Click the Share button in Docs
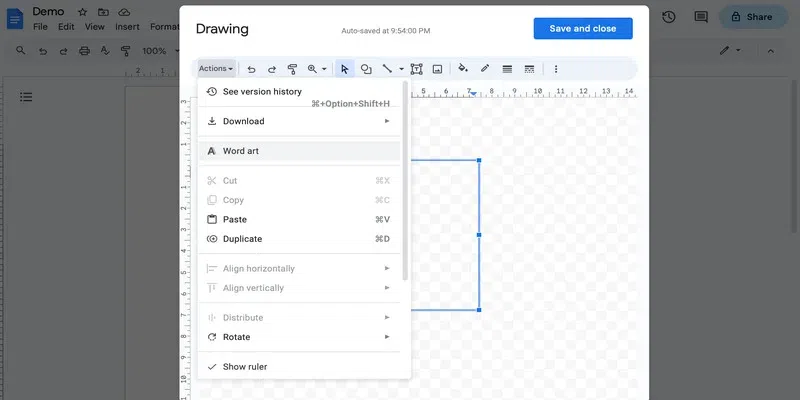The height and width of the screenshot is (400, 800). pyautogui.click(x=753, y=17)
